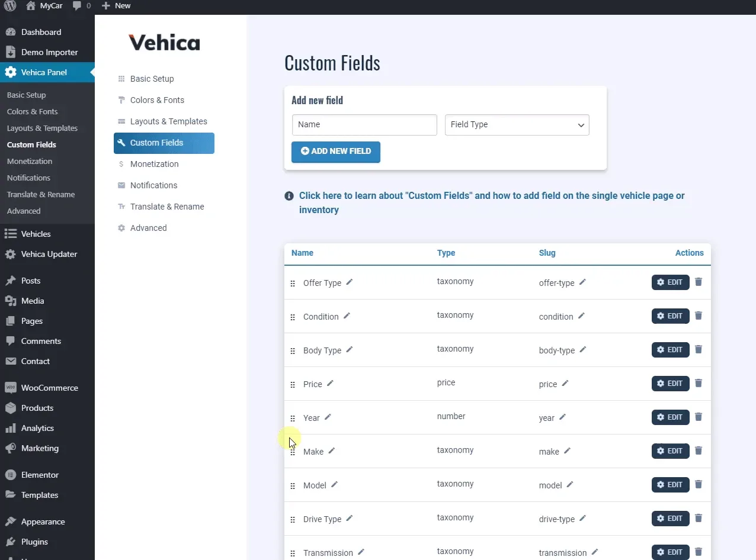Rename Body Type using pencil icon
Screen dimensions: 756x560
350,349
